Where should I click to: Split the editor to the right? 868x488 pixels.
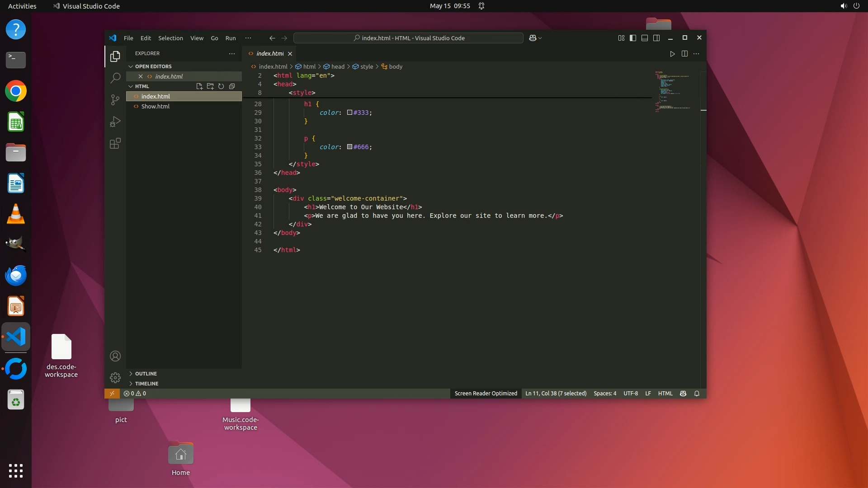click(684, 54)
